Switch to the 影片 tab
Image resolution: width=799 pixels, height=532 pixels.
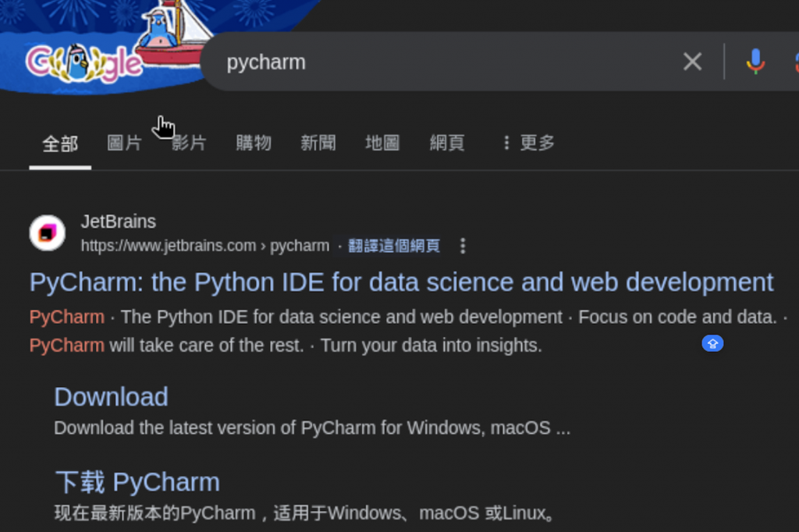point(189,144)
